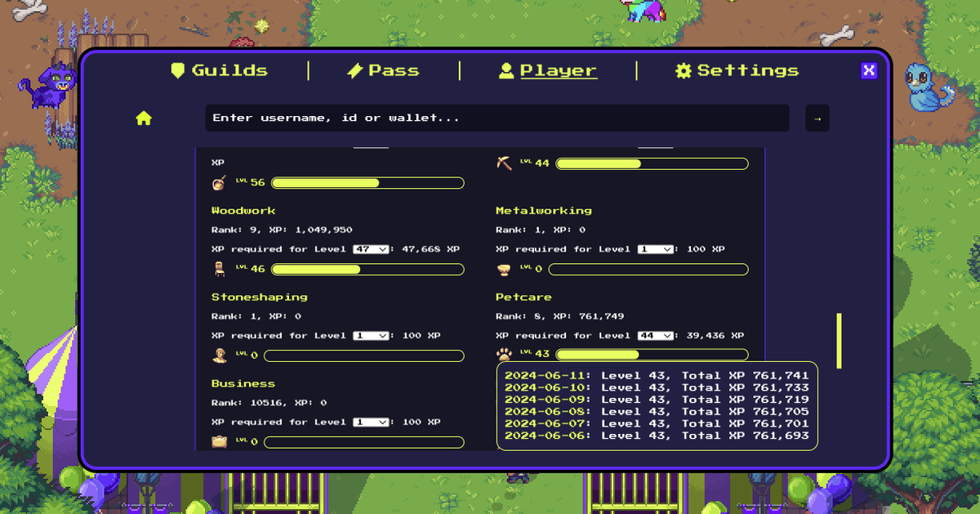Click the level 44 mining progress bar
980x514 pixels.
point(652,163)
